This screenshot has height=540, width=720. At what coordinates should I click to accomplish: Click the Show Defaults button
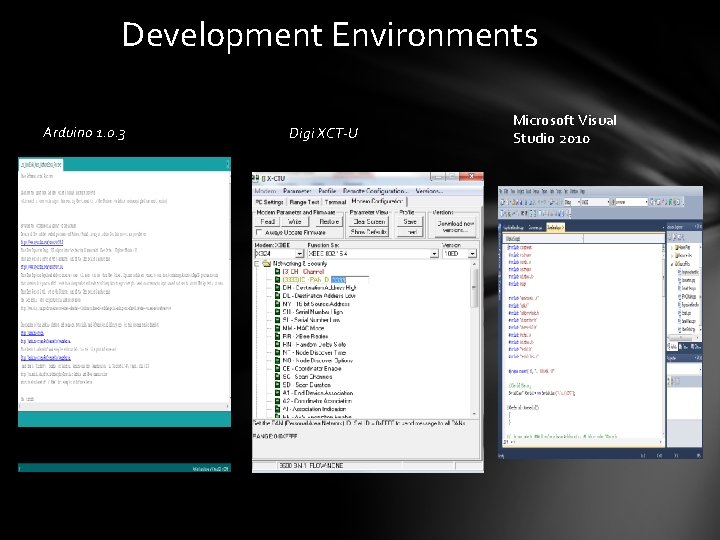click(369, 232)
